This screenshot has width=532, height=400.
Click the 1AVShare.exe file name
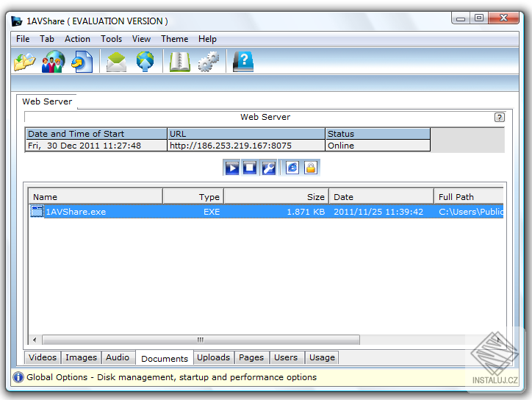click(76, 212)
